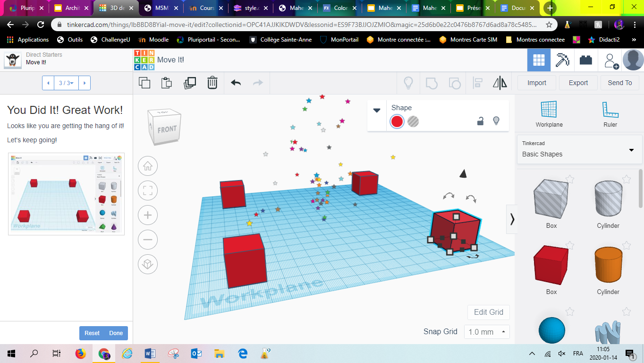Toggle the hide-shape lightbulb in Shape panel

[496, 121]
